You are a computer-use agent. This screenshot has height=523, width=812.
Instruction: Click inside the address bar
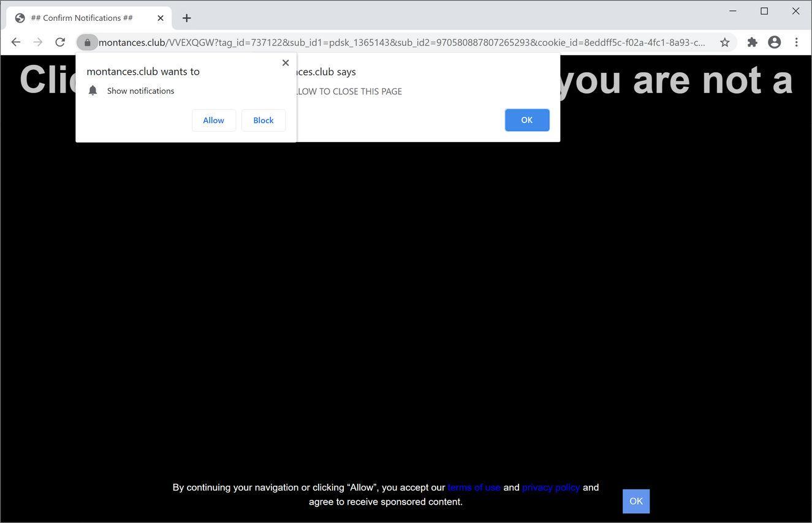(x=368, y=42)
